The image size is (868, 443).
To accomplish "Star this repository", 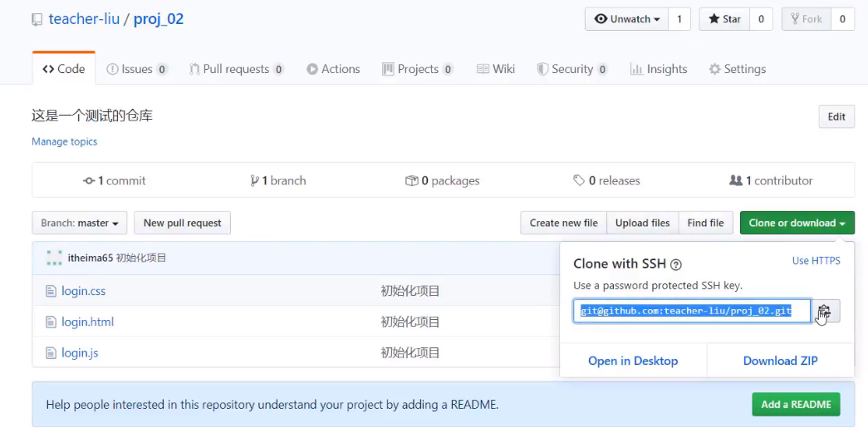I will [724, 19].
